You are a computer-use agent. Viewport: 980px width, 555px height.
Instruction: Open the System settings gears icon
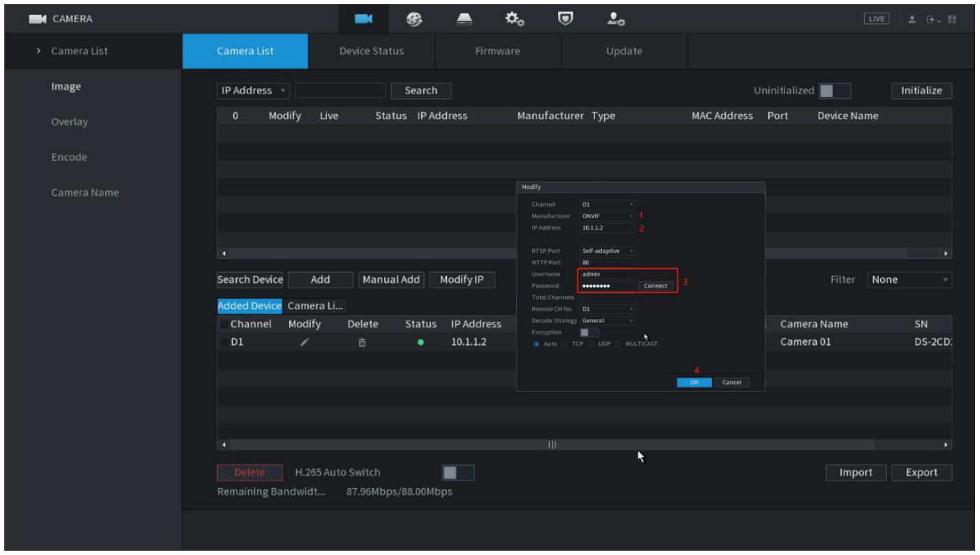pyautogui.click(x=515, y=19)
